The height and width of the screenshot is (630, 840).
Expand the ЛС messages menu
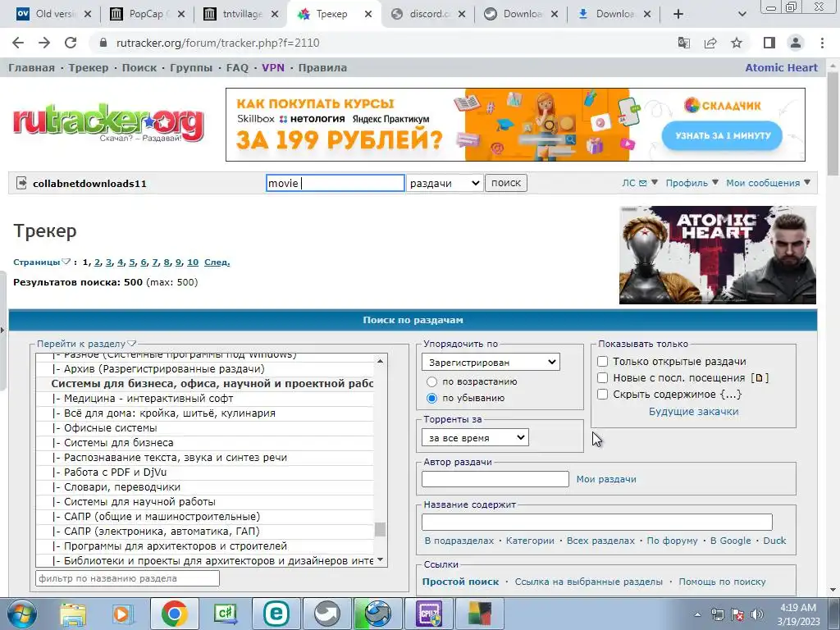tap(640, 183)
